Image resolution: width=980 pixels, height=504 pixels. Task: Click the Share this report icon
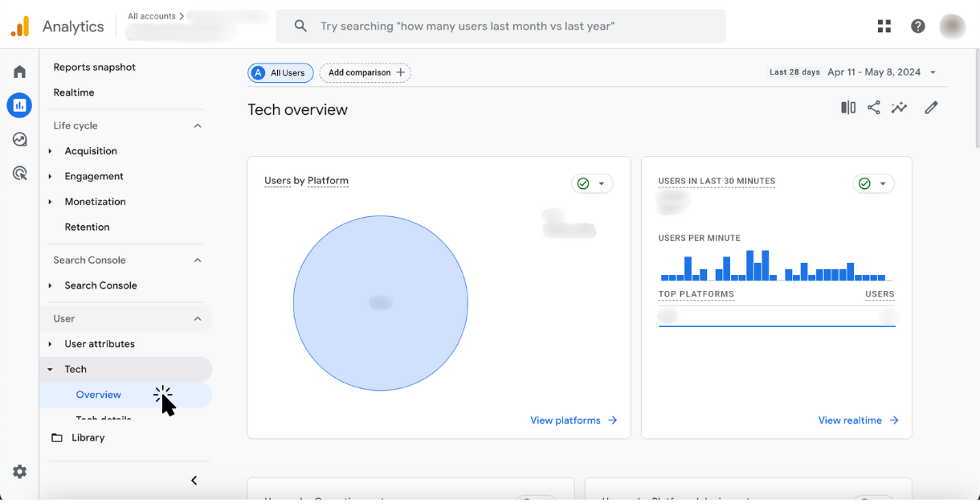coord(873,107)
